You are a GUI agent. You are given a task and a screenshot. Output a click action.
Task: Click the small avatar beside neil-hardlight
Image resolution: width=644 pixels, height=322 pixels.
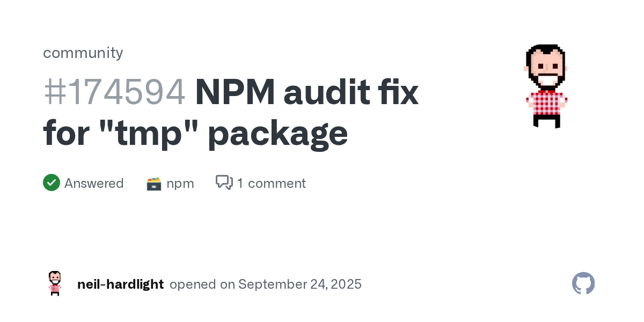pos(55,283)
